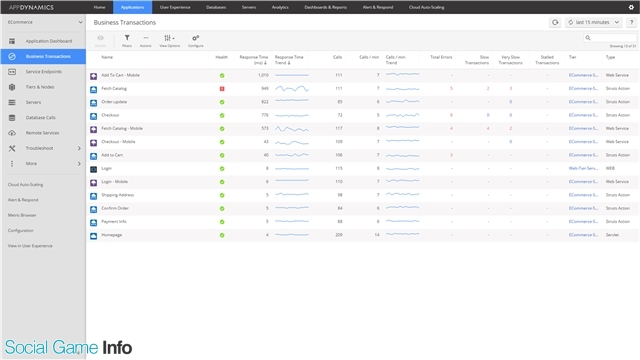Open View Options dropdown

169,40
